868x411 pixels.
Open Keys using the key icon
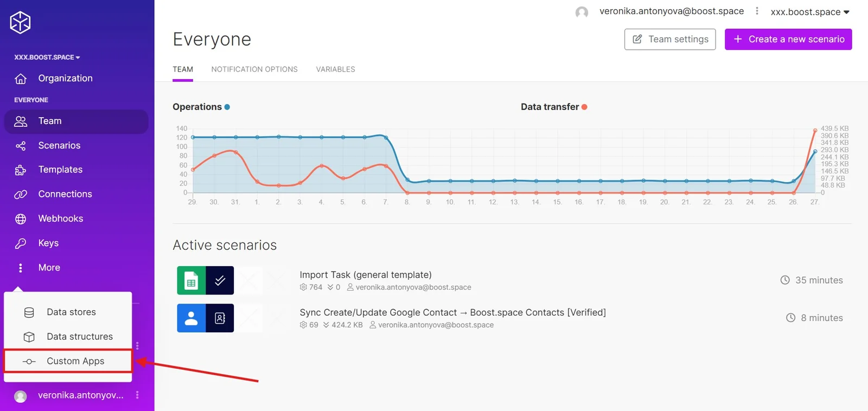[x=21, y=243]
